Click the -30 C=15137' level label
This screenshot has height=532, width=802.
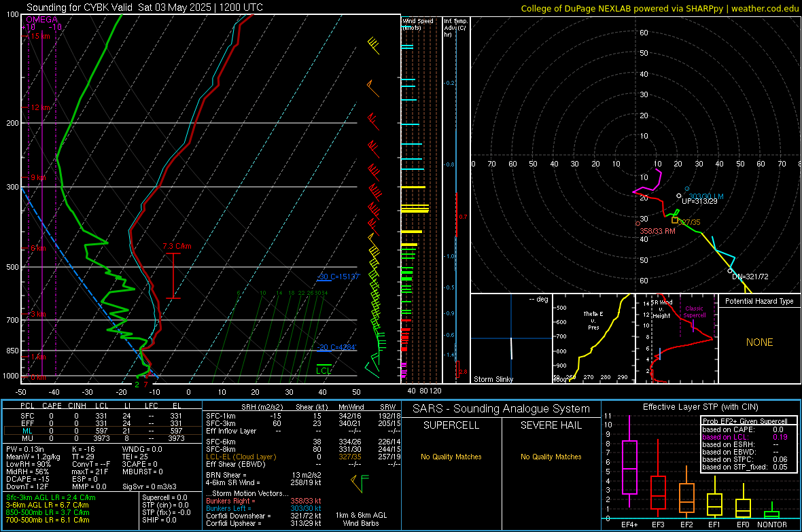[338, 277]
